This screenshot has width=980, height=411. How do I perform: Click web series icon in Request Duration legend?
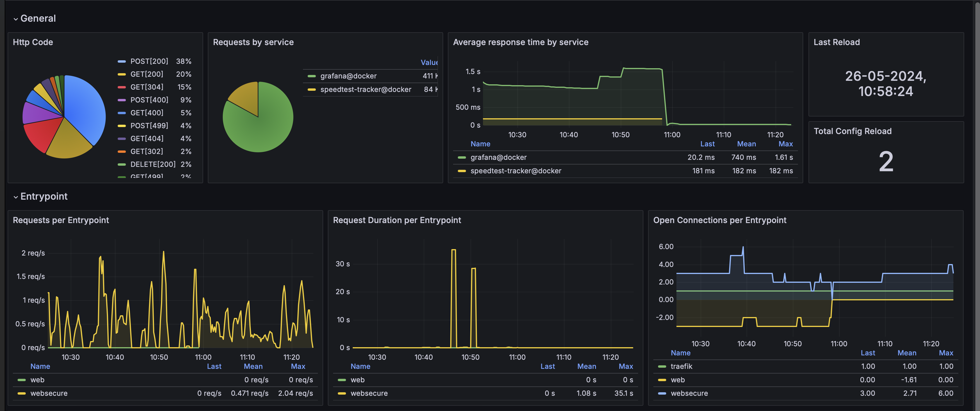[342, 380]
